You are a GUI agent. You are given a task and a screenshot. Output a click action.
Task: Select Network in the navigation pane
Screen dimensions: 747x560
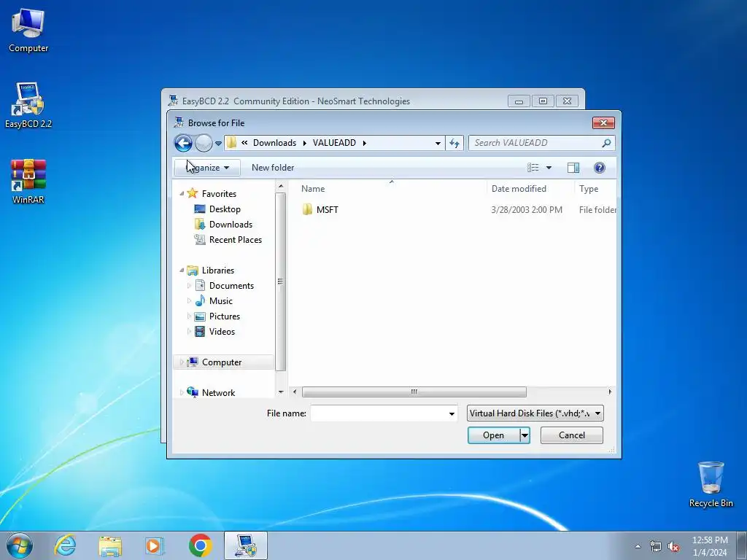[218, 393]
